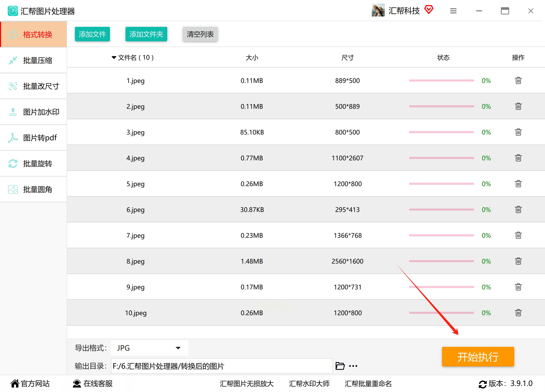Viewport: 545px width, 392px height.
Task: Click the red VIP diamond icon
Action: point(429,10)
